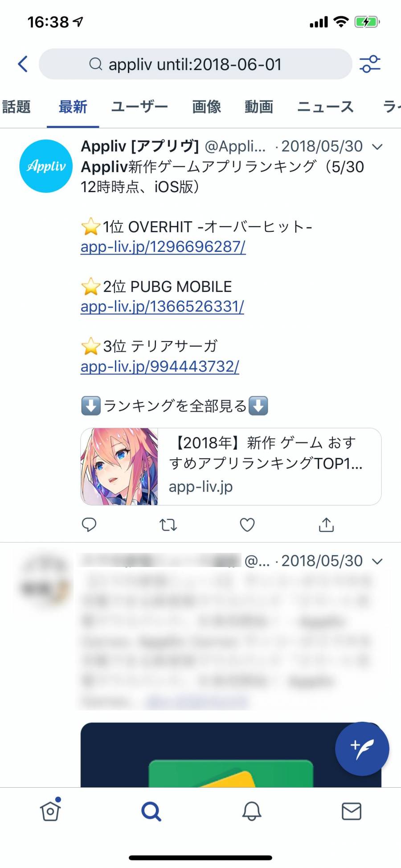Open the direct messages envelope
The height and width of the screenshot is (868, 401).
click(352, 811)
